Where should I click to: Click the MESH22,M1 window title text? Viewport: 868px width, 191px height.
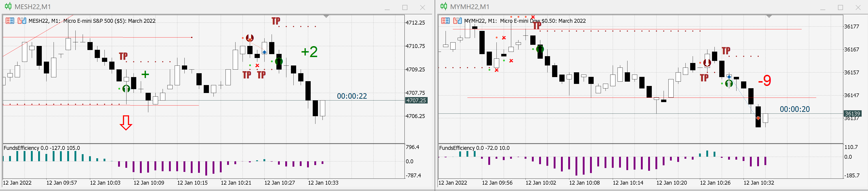[33, 7]
